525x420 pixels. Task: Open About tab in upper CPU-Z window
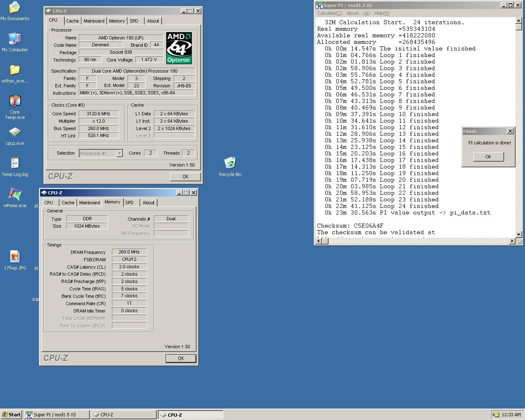tap(153, 21)
